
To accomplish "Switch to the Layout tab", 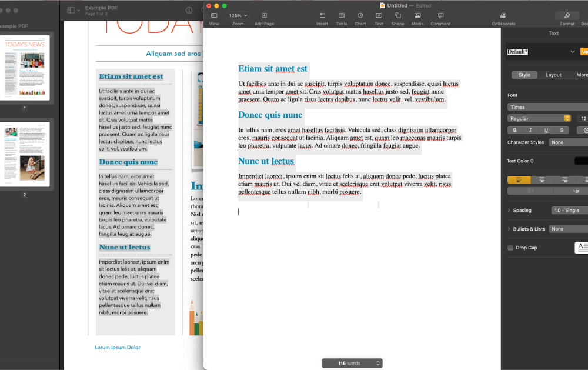I will pyautogui.click(x=553, y=75).
